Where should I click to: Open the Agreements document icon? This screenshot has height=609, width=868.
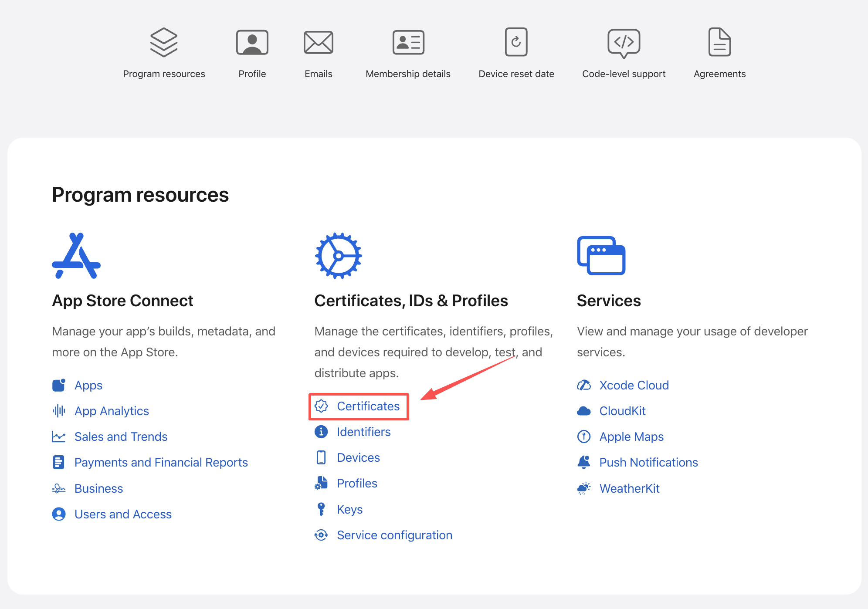[x=719, y=41]
